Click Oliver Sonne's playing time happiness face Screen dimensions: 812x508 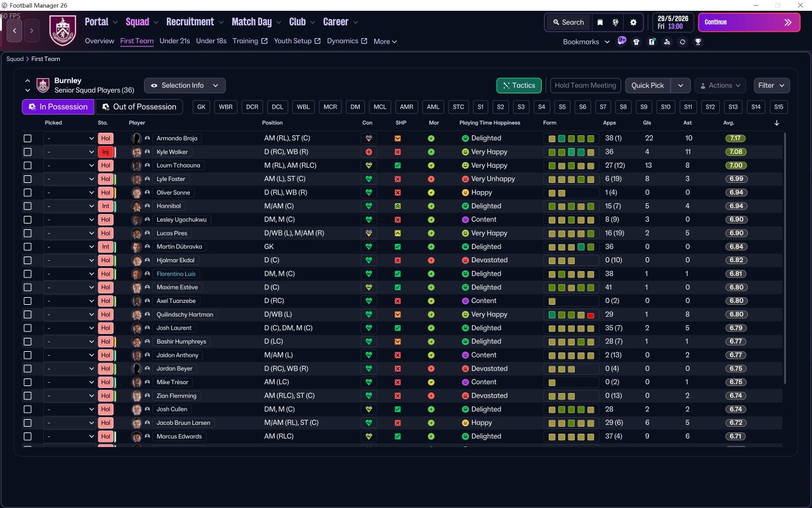click(465, 192)
